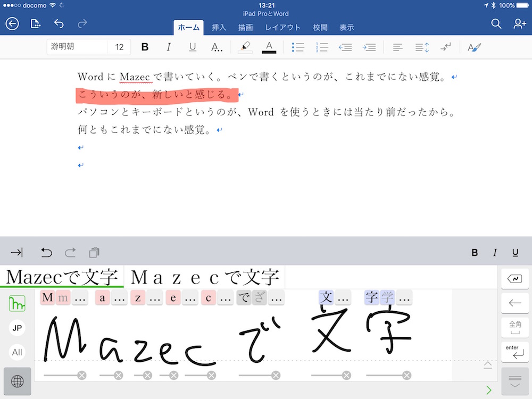Toggle Underline in the Word ribbon
Viewport: 532px width, 399px height.
point(193,47)
